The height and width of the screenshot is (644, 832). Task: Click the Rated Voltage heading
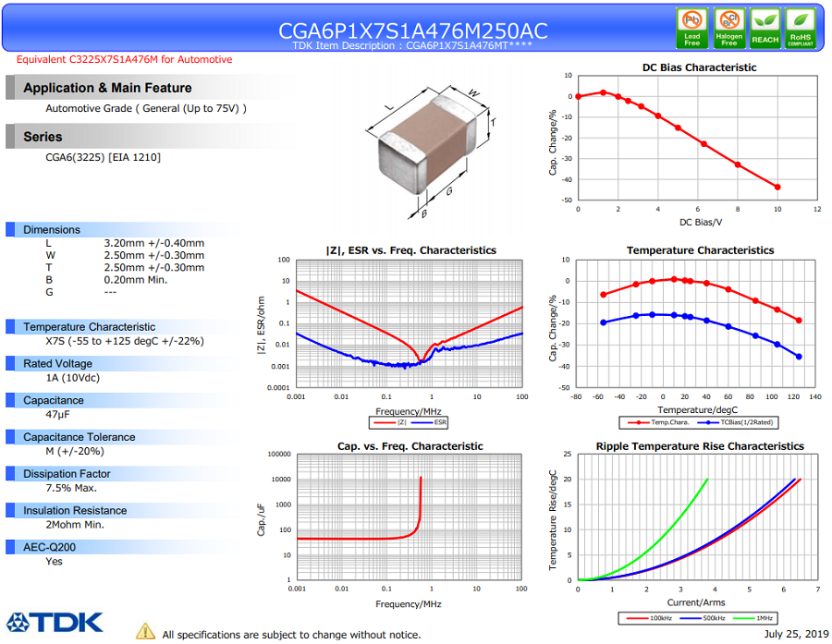(57, 363)
